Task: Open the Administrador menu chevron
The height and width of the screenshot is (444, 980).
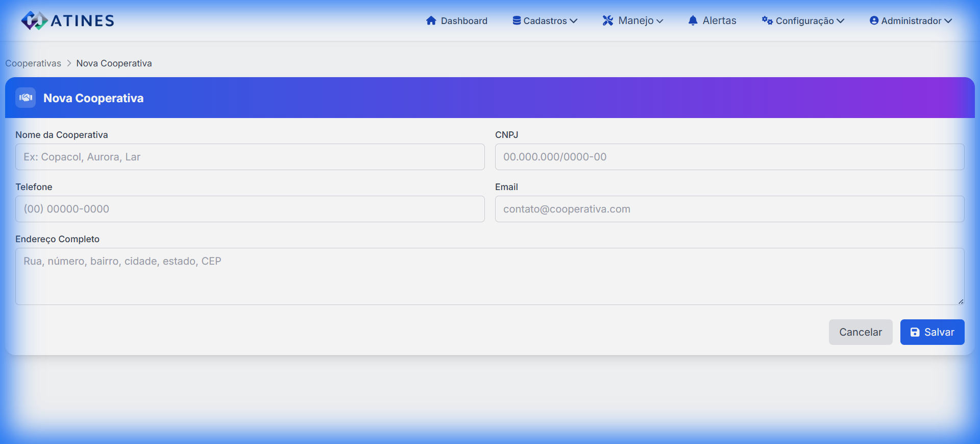Action: 948,21
